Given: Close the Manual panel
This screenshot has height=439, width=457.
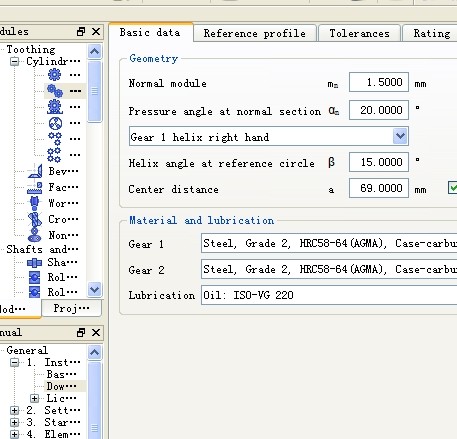Looking at the screenshot, I should pyautogui.click(x=96, y=332).
